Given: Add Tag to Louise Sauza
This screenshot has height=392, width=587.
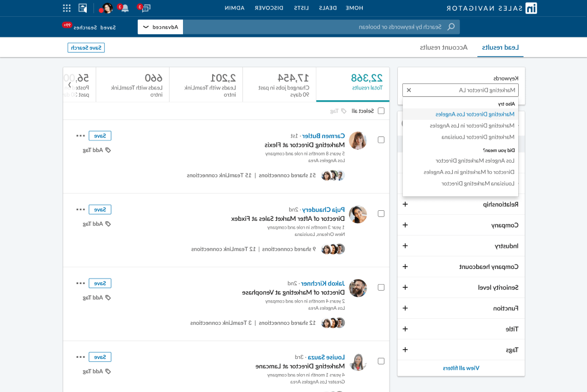Looking at the screenshot, I should (x=97, y=371).
